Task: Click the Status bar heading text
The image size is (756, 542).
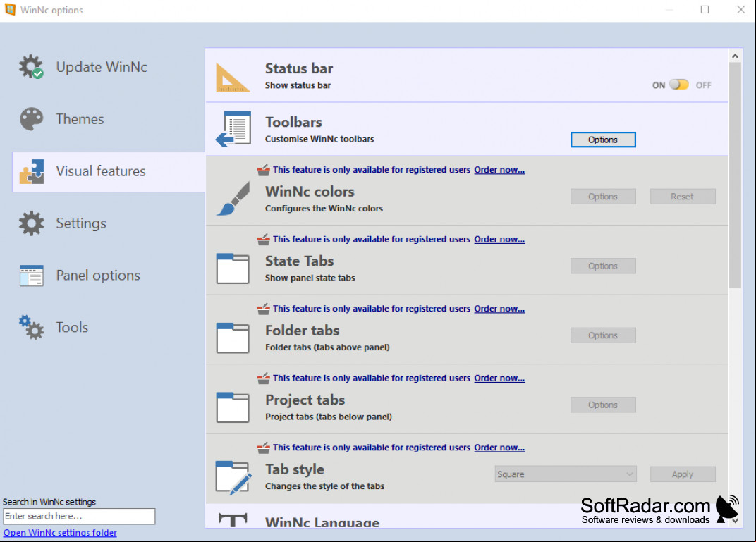Action: [299, 68]
